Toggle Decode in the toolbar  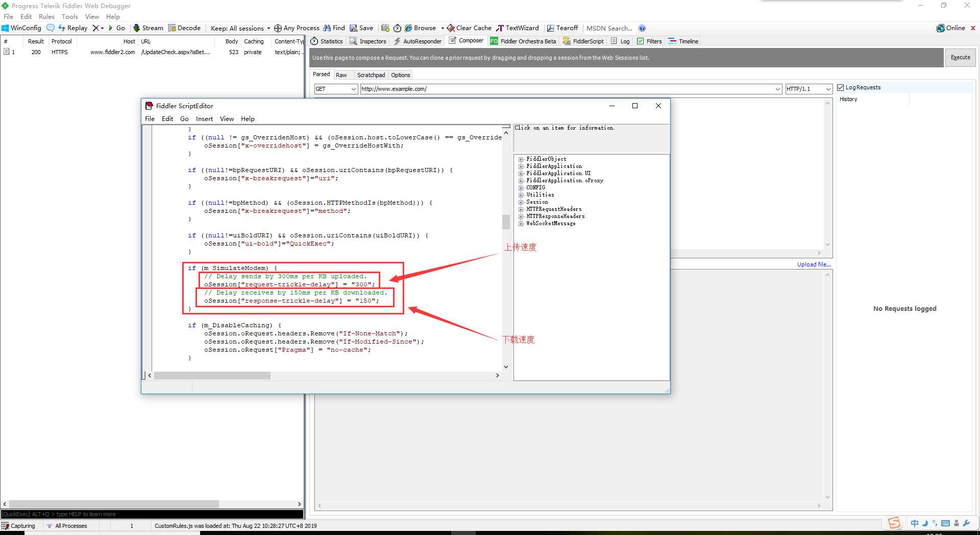pos(184,28)
